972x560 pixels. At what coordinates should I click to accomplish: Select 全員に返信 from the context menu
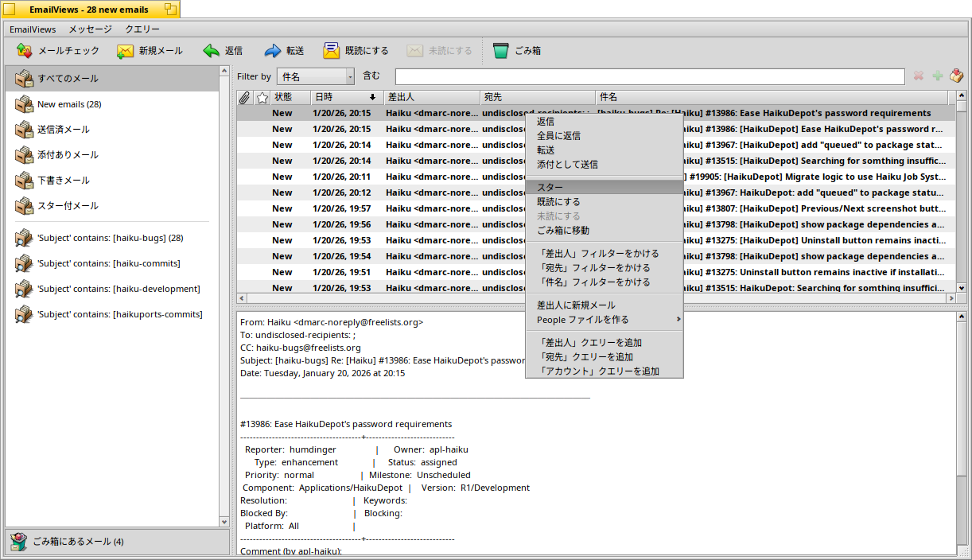point(558,136)
